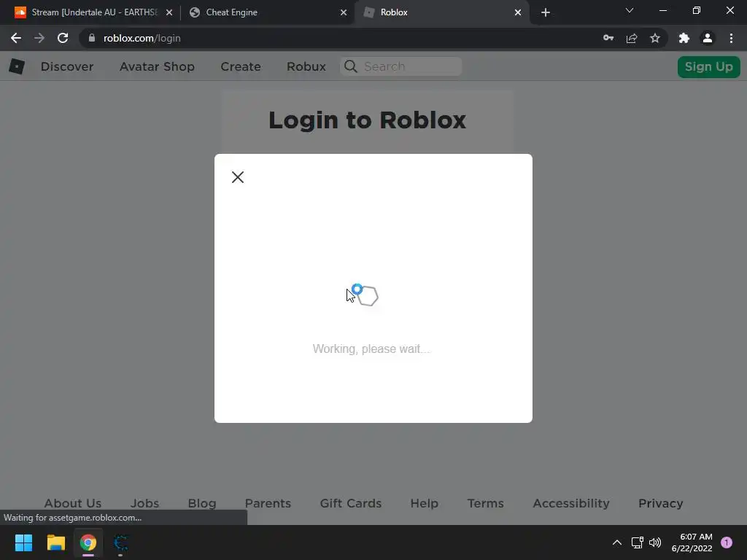
Task: Open Chrome three-dot menu
Action: [x=731, y=38]
